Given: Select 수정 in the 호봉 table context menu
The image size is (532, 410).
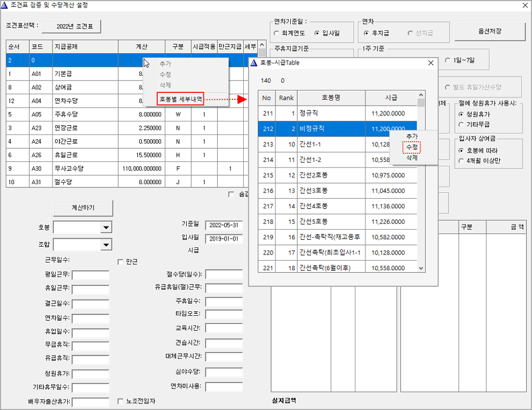Looking at the screenshot, I should (x=412, y=147).
